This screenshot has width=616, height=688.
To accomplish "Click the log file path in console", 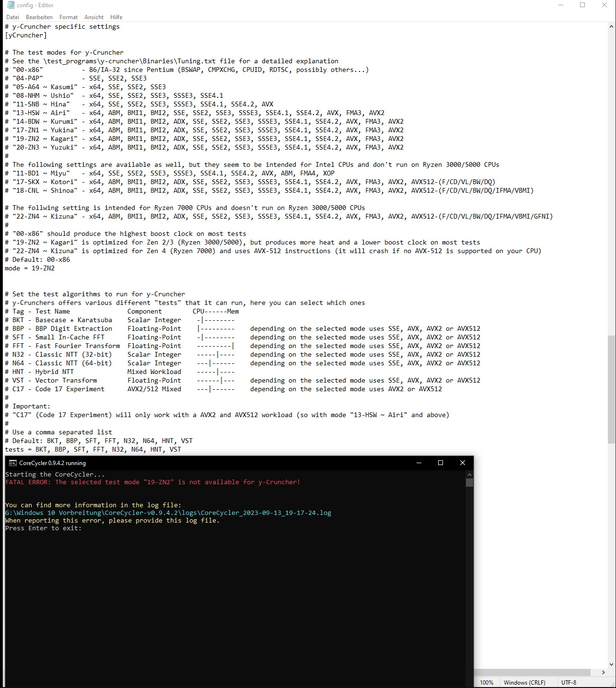I will [x=168, y=513].
